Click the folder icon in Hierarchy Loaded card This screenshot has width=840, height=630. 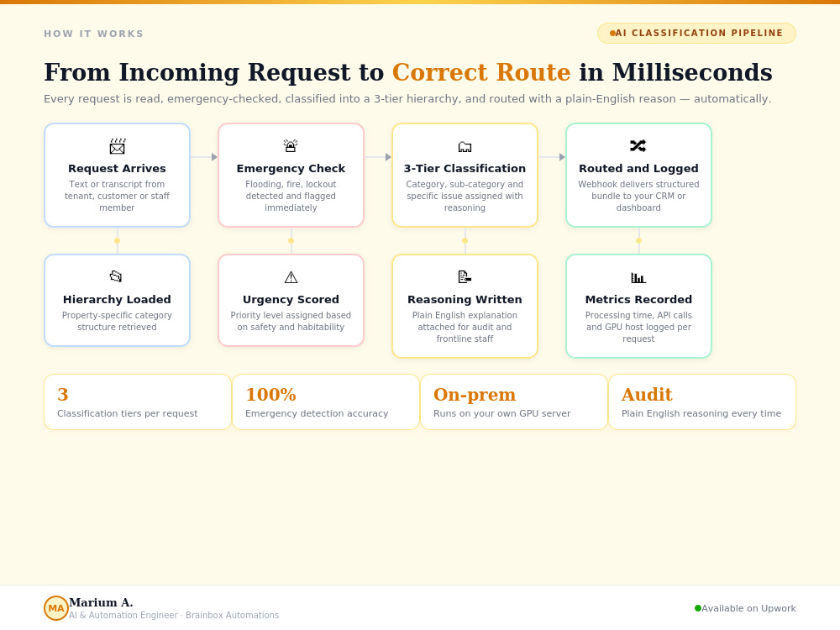click(x=116, y=276)
